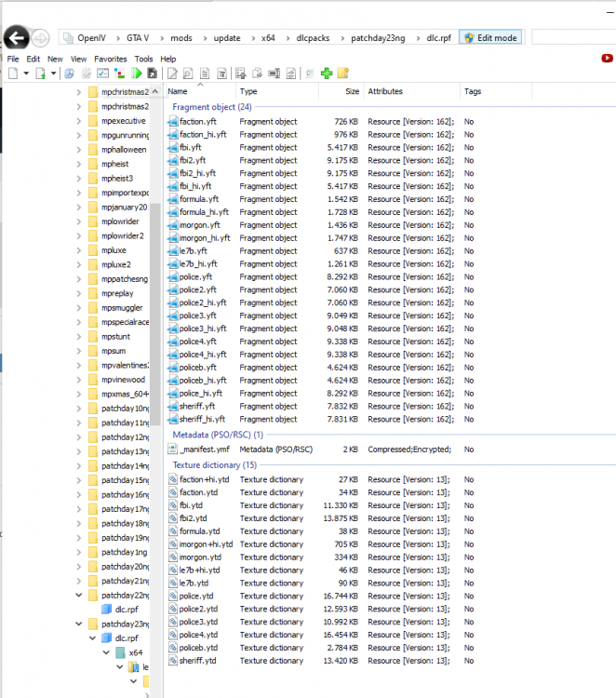
Task: Click GTA V in the breadcrumb path
Action: (x=138, y=38)
